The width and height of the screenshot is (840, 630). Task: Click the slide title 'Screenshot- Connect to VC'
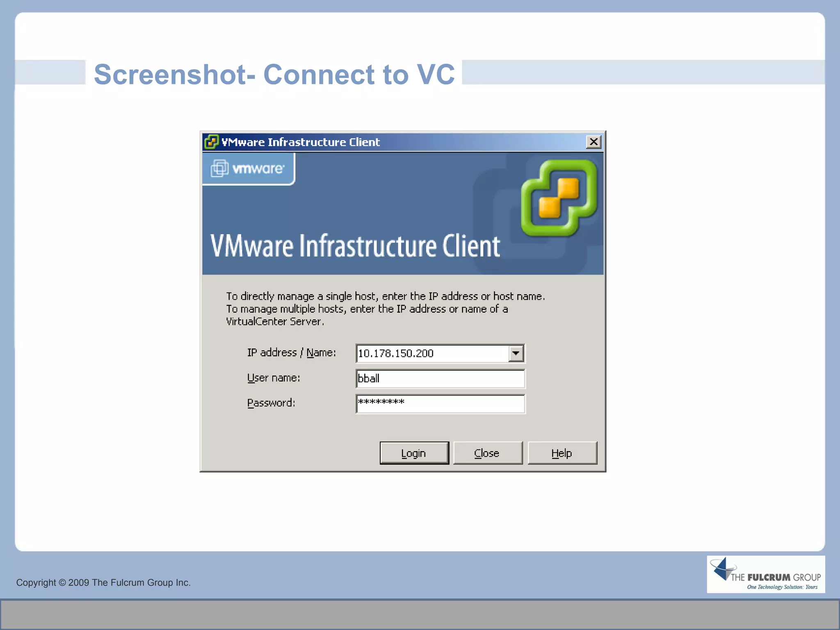coord(274,74)
